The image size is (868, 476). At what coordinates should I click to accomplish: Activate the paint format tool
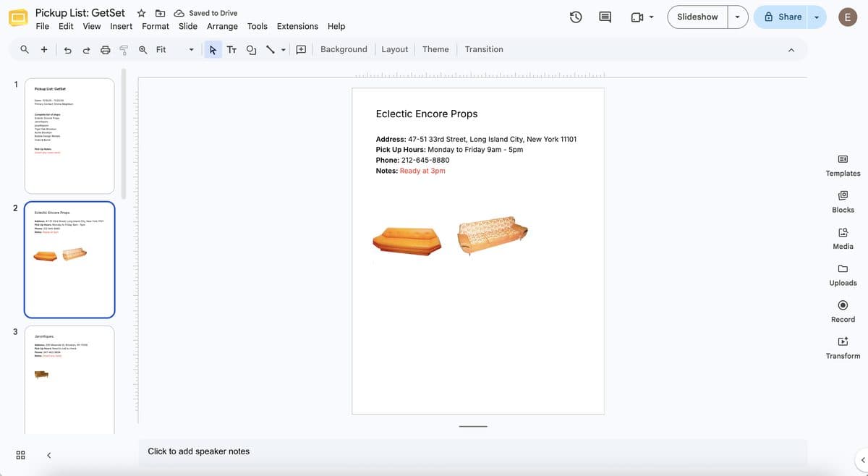pyautogui.click(x=124, y=49)
